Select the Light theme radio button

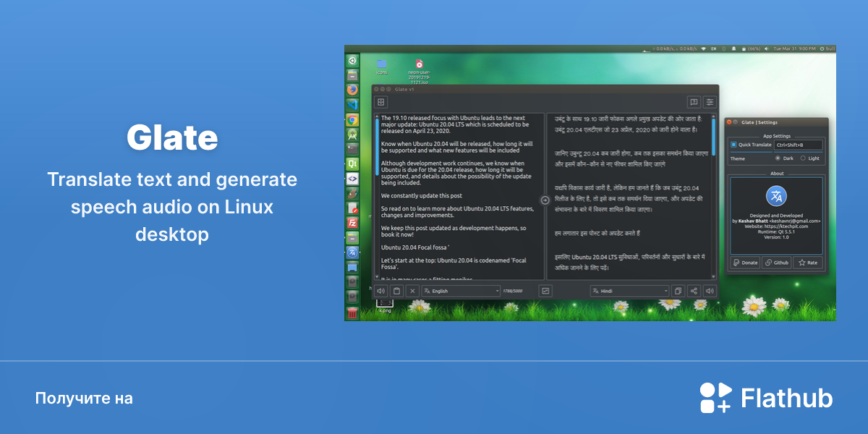pyautogui.click(x=803, y=158)
